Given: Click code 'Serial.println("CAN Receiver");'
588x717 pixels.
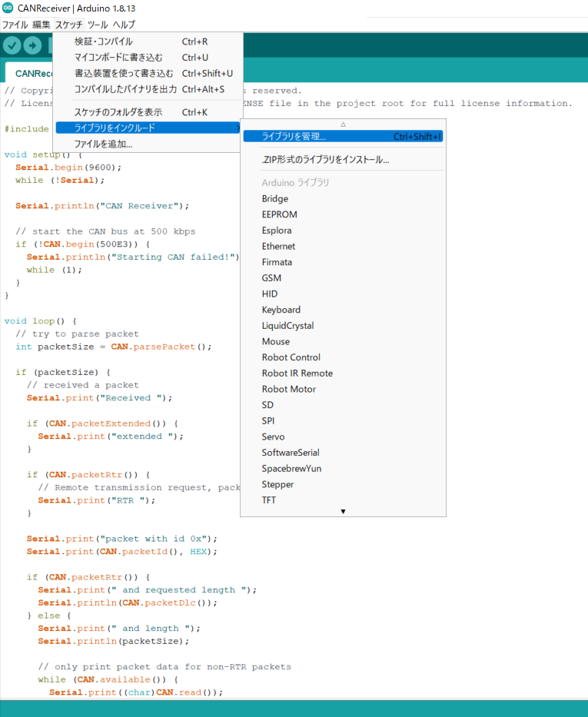Looking at the screenshot, I should pos(102,206).
